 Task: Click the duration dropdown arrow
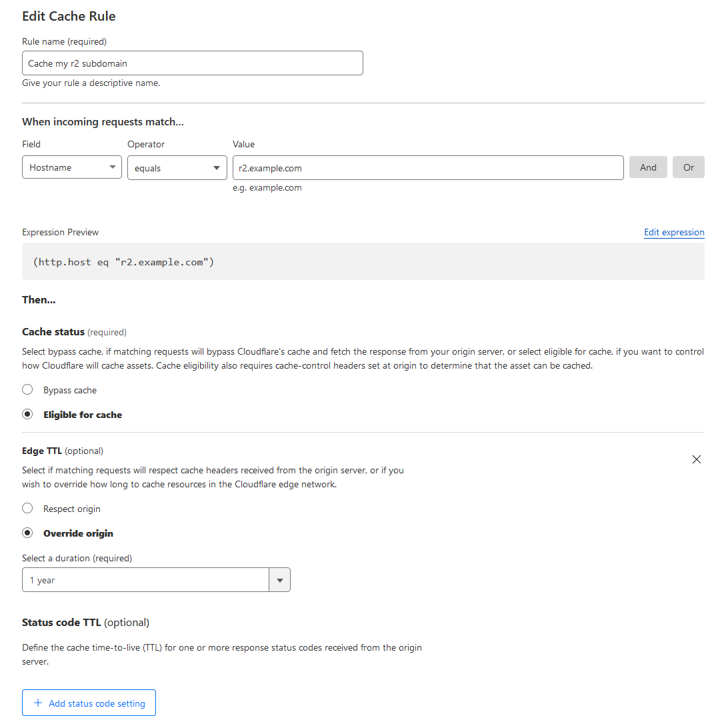279,579
